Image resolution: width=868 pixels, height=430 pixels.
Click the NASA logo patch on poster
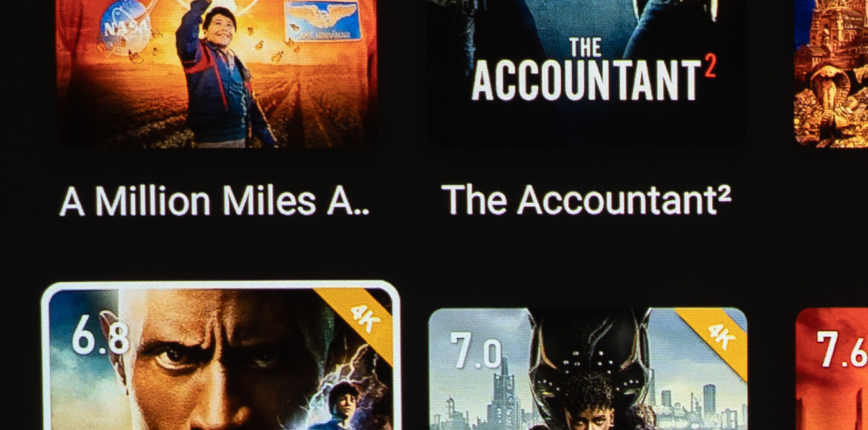point(125,27)
